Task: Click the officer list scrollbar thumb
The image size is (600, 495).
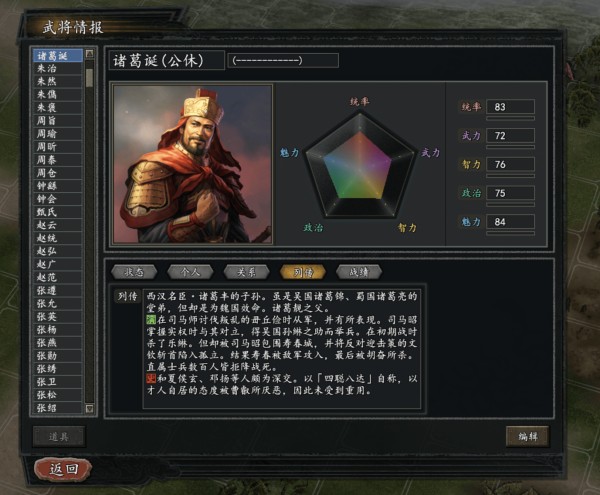Action: (90, 78)
